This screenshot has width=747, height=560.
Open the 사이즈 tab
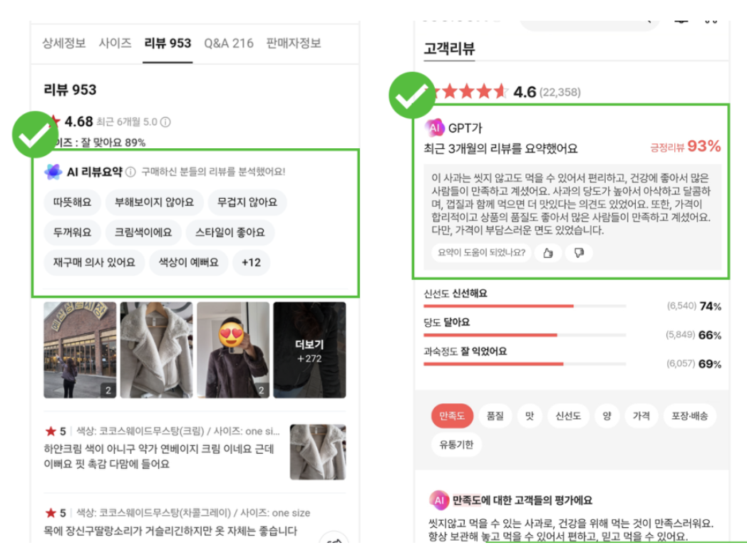[x=115, y=43]
